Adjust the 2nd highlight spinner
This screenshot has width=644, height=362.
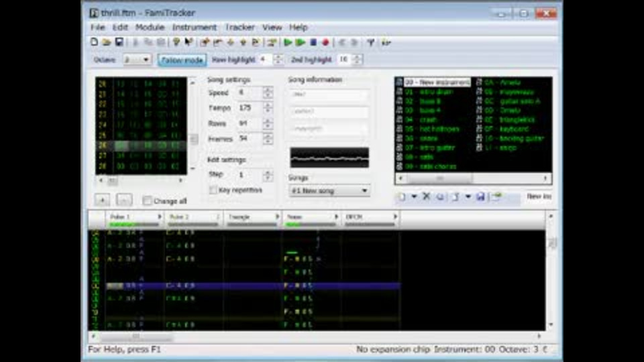(x=358, y=60)
